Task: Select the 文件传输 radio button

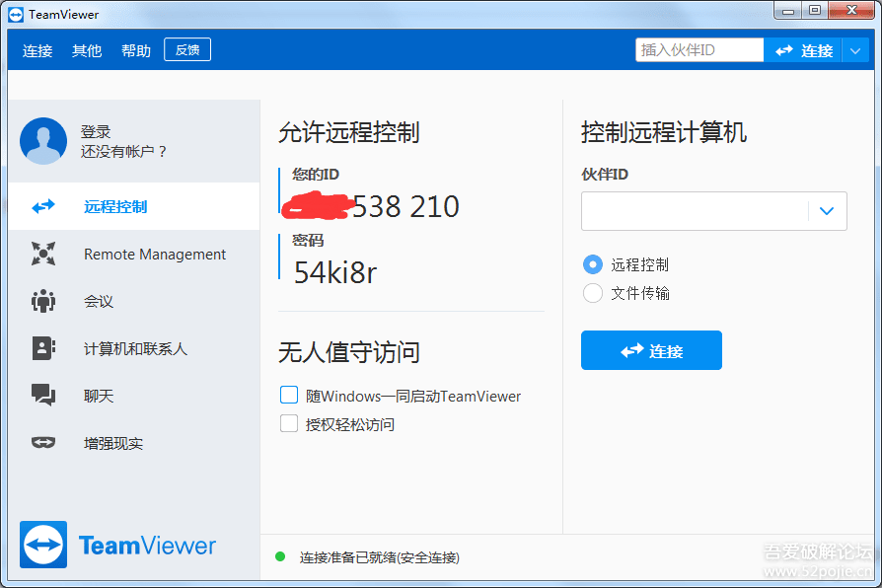Action: (x=593, y=293)
